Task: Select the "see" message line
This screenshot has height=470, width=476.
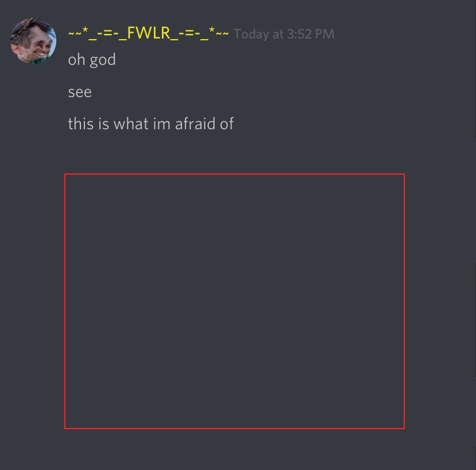Action: [80, 92]
